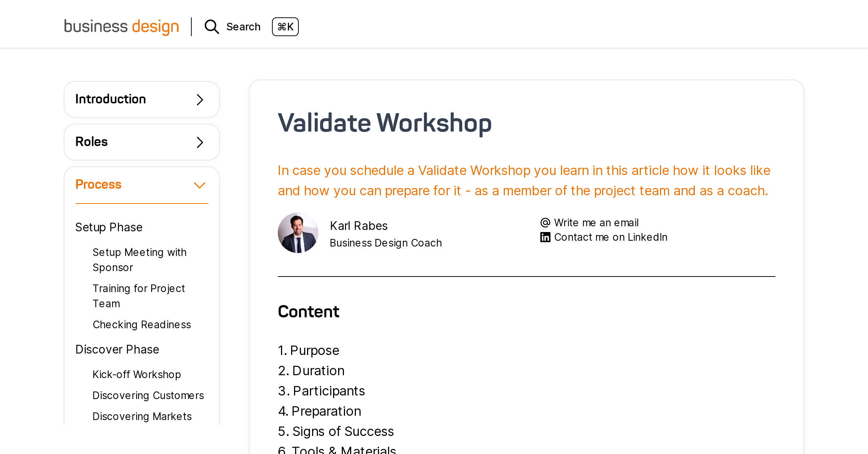Click the search magnifier icon
Image resolution: width=868 pixels, height=454 pixels.
click(212, 27)
